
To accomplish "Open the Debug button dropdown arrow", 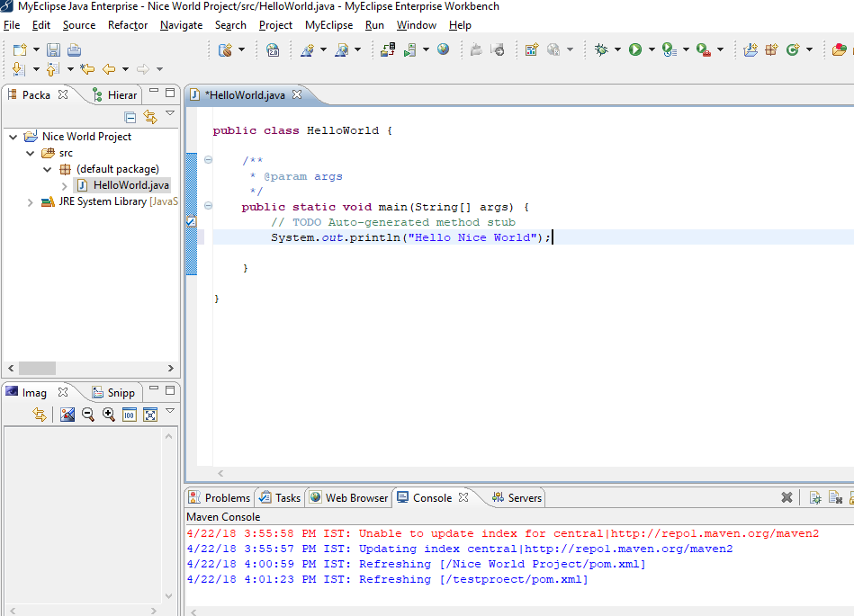I will [x=617, y=50].
